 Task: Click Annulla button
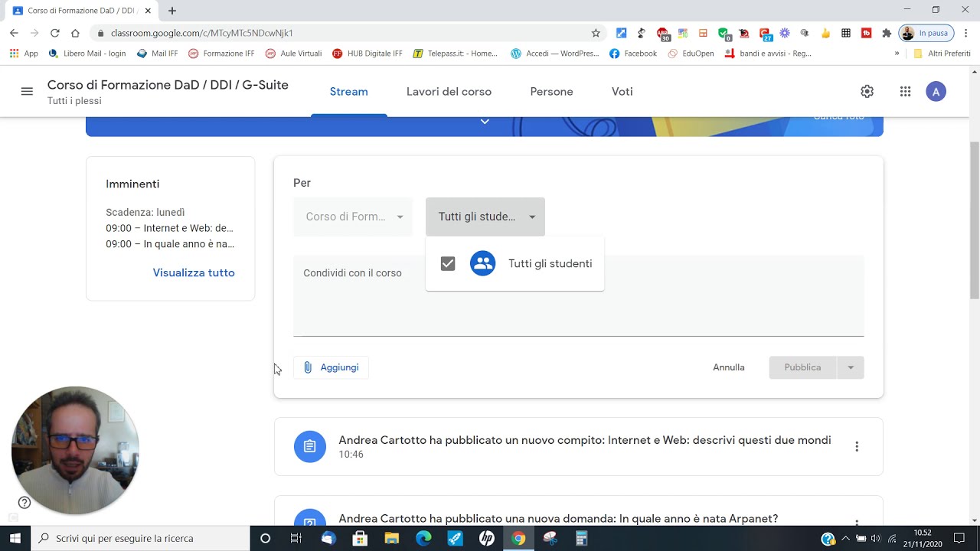pos(729,367)
